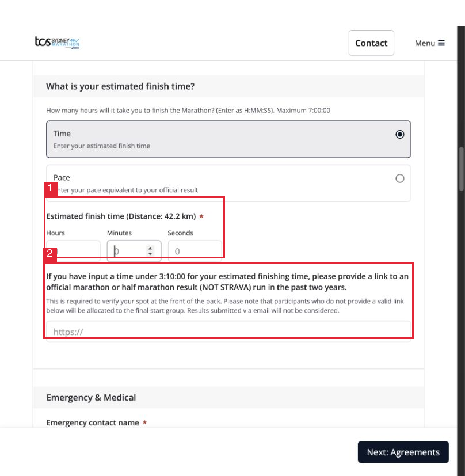The height and width of the screenshot is (476, 465).
Task: Focus the Hours input field
Action: coord(73,251)
